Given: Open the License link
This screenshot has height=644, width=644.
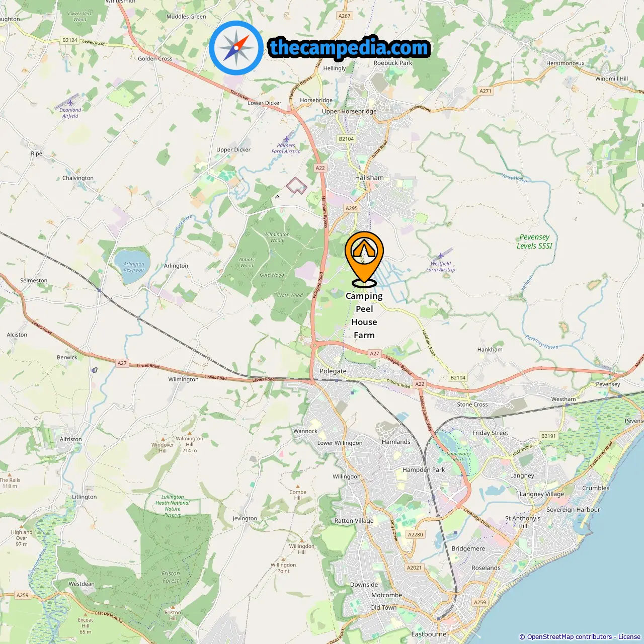Looking at the screenshot, I should click(629, 637).
